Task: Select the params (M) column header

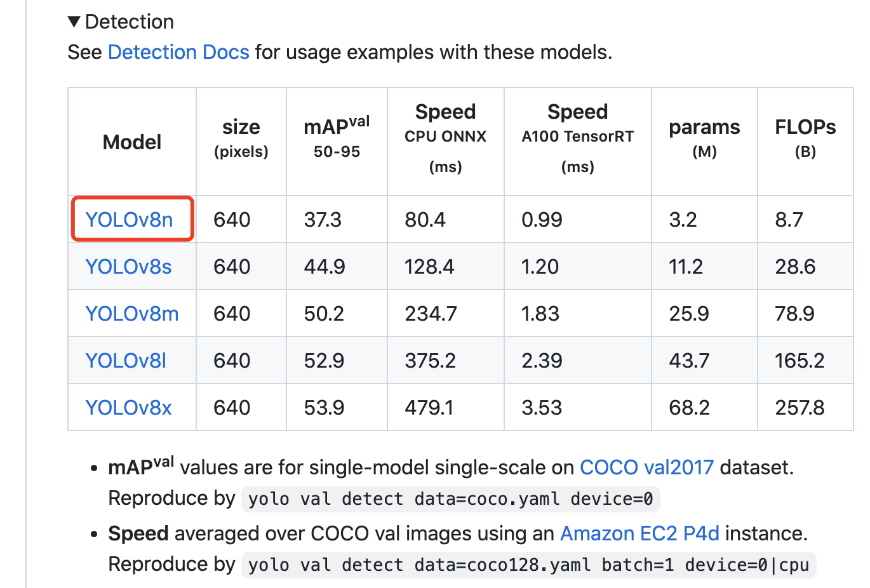Action: pos(704,138)
